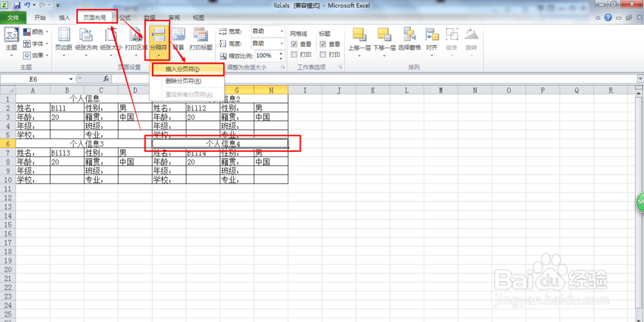Open Excel Help question mark icon
The width and height of the screenshot is (644, 322).
click(x=609, y=17)
